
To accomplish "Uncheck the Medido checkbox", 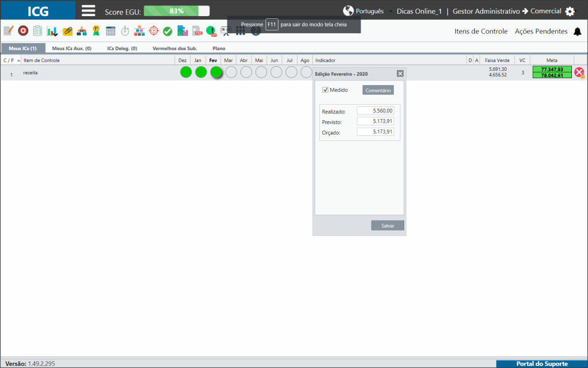I will [x=326, y=90].
